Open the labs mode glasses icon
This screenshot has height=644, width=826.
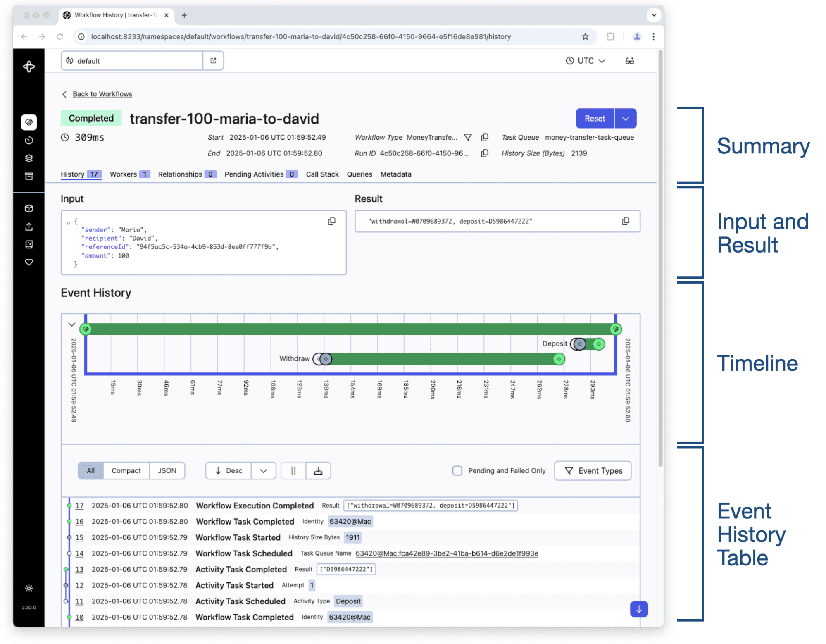coord(629,61)
